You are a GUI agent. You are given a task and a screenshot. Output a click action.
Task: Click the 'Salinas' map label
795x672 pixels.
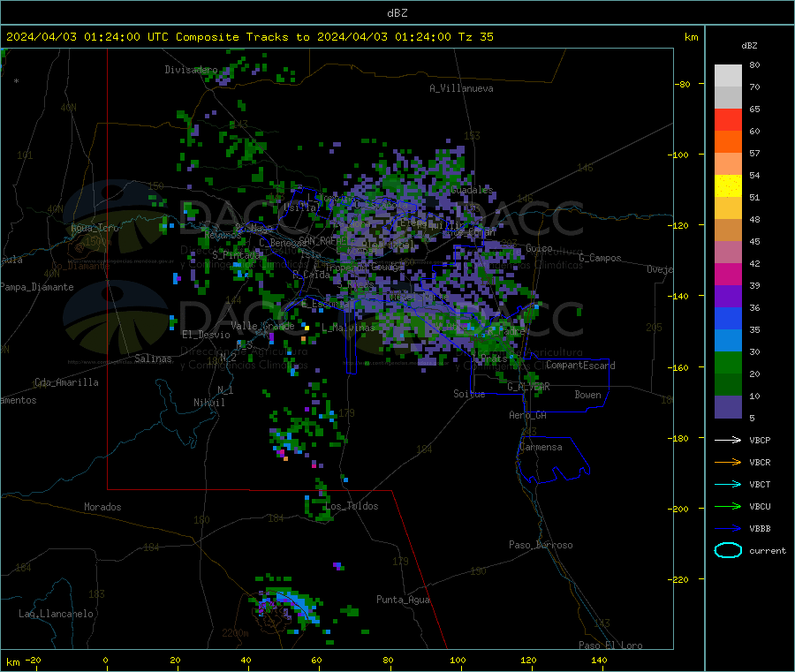[153, 359]
